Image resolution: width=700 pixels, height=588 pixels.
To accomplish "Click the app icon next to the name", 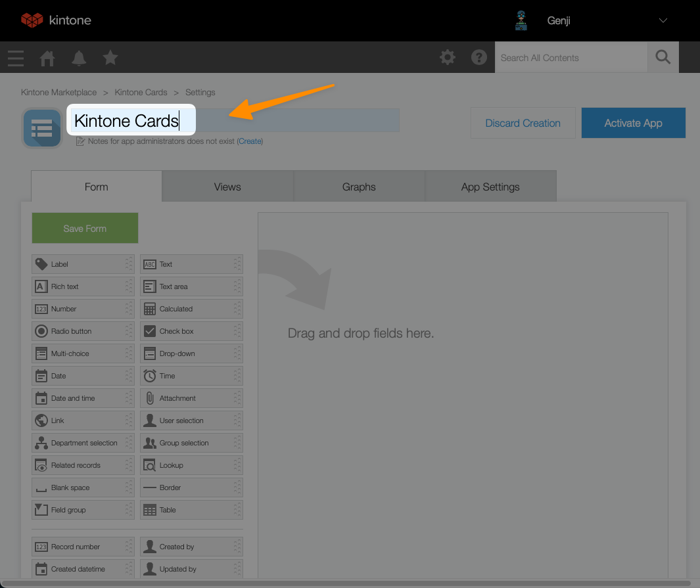I will click(43, 129).
